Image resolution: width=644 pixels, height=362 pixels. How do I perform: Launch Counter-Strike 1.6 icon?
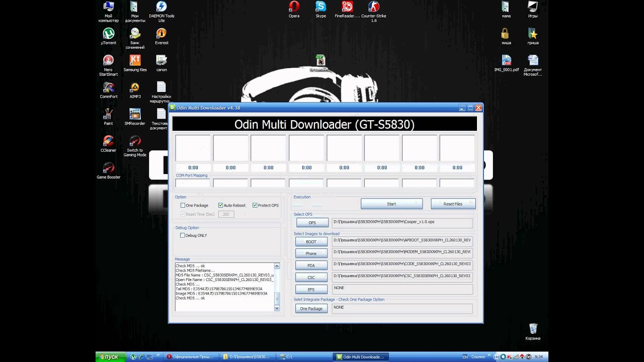pyautogui.click(x=374, y=12)
